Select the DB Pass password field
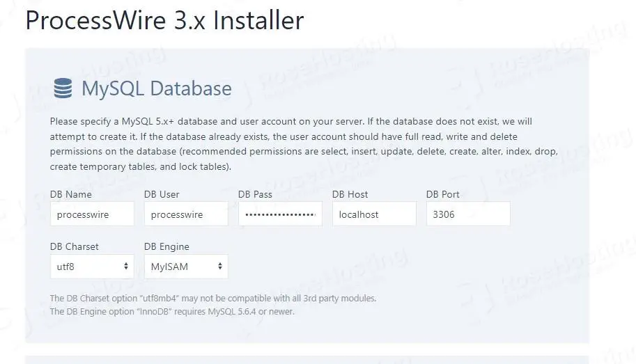 (x=280, y=214)
